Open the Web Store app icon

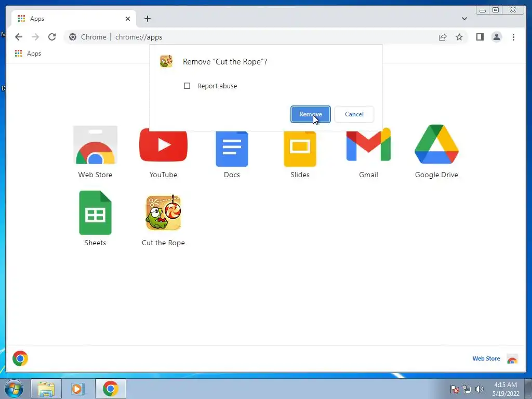[96, 145]
